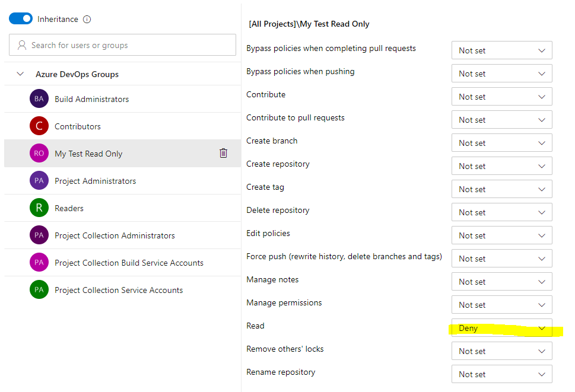Screen dimensions: 575x392
Task: Click the Build Administrators BA avatar
Action: (x=39, y=99)
